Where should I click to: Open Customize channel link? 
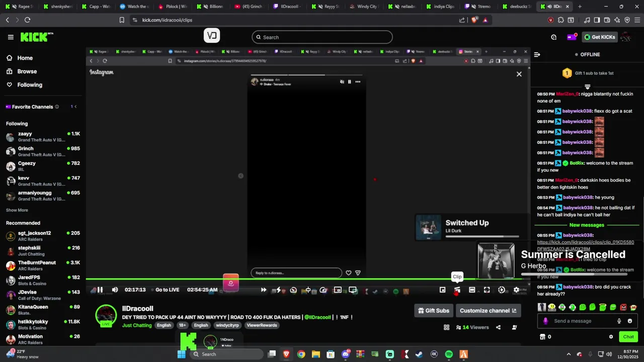coord(488,311)
